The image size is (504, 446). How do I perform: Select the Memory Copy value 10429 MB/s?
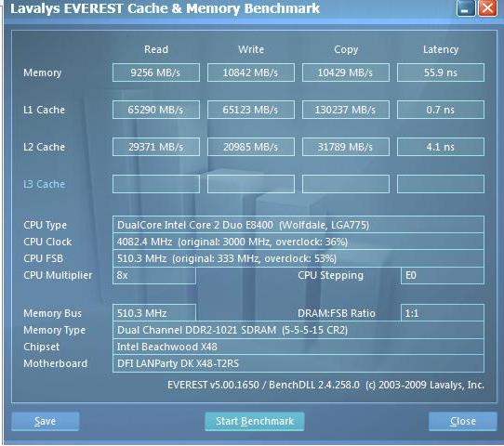tap(346, 72)
